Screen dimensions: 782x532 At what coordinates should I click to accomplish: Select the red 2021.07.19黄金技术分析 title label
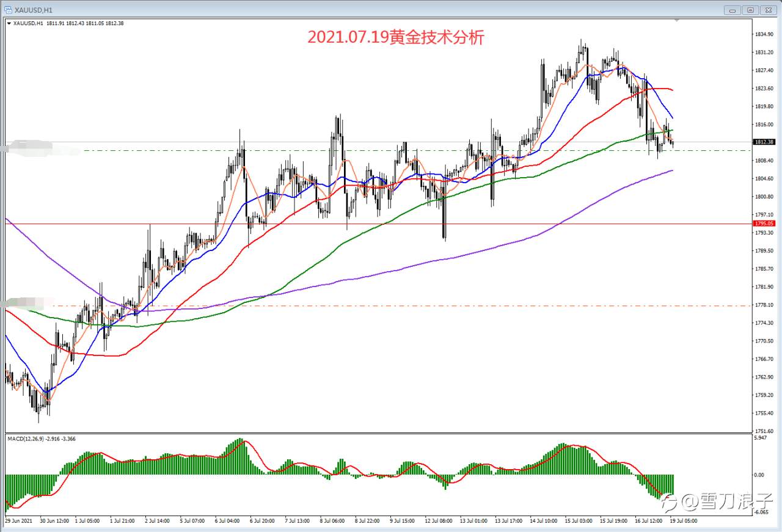(x=395, y=37)
